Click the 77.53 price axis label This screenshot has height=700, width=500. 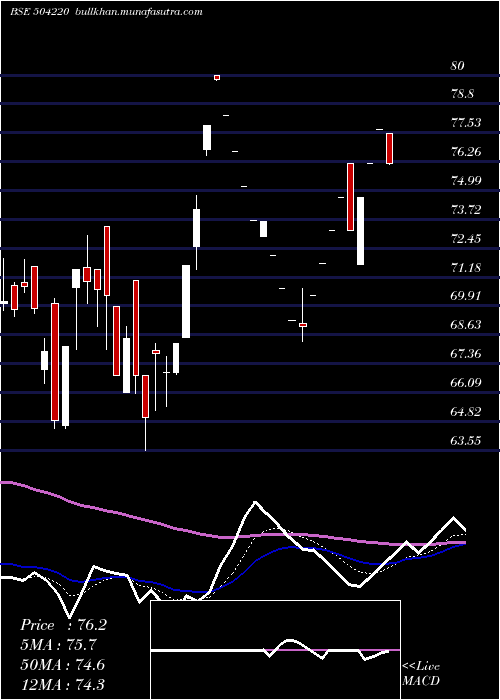[466, 123]
